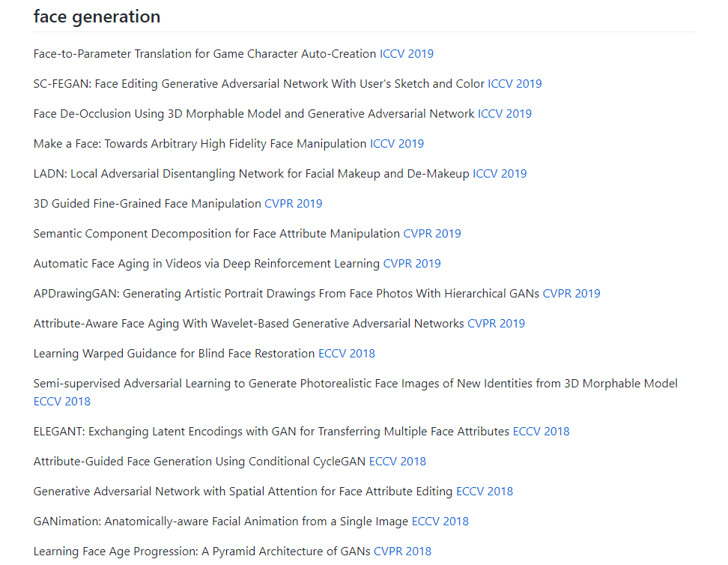728x565 pixels.
Task: Click ECCV 2018 link under Semi-supervised Adversarial Learning
Action: (61, 402)
